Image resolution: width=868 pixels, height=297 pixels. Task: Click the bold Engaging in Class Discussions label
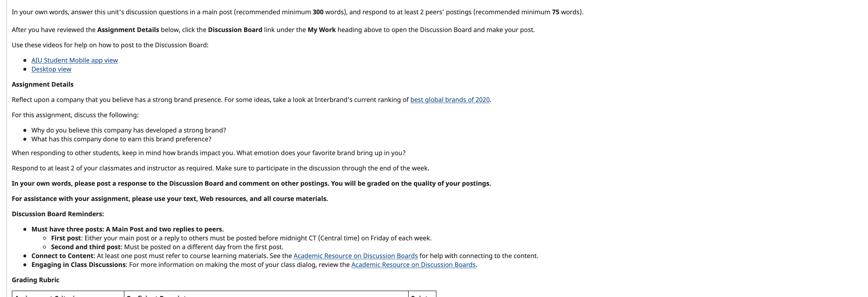tap(78, 264)
